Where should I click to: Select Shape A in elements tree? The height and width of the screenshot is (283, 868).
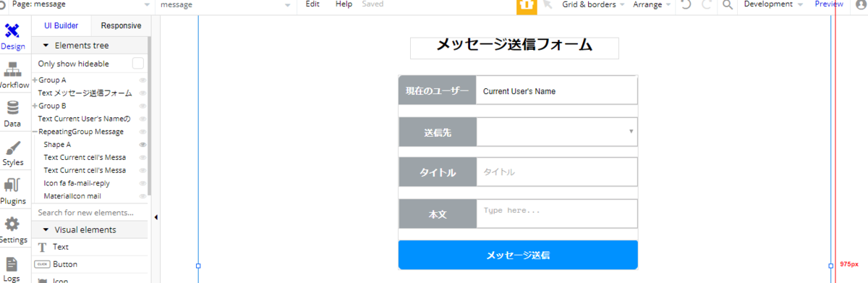(x=57, y=145)
